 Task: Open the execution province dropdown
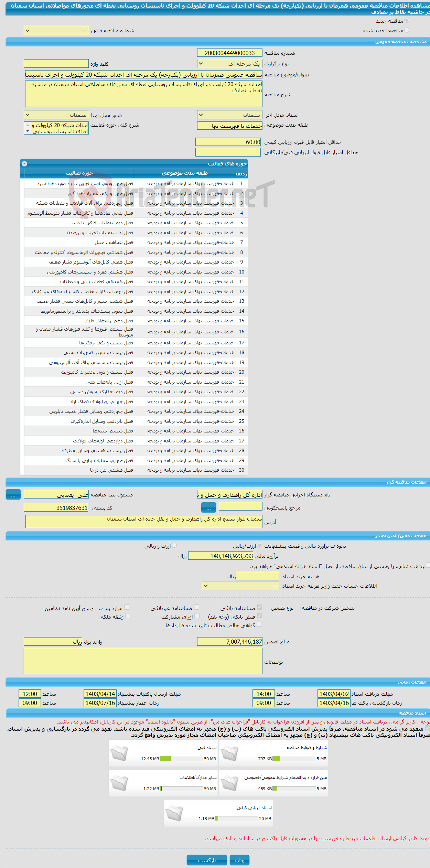pos(230,115)
